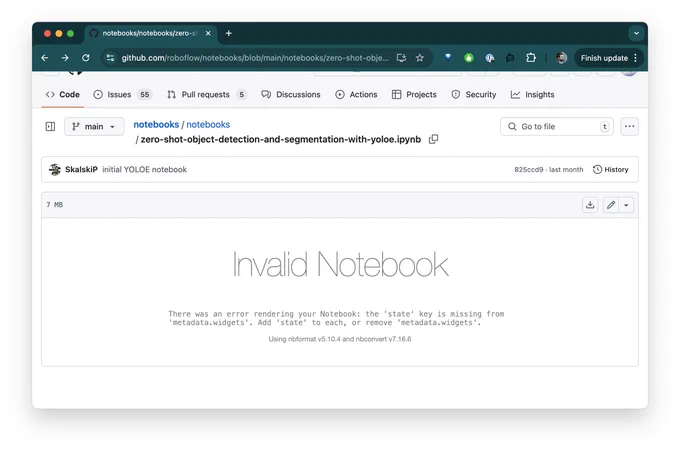680x451 pixels.
Task: Toggle the file tree side panel
Action: click(50, 127)
